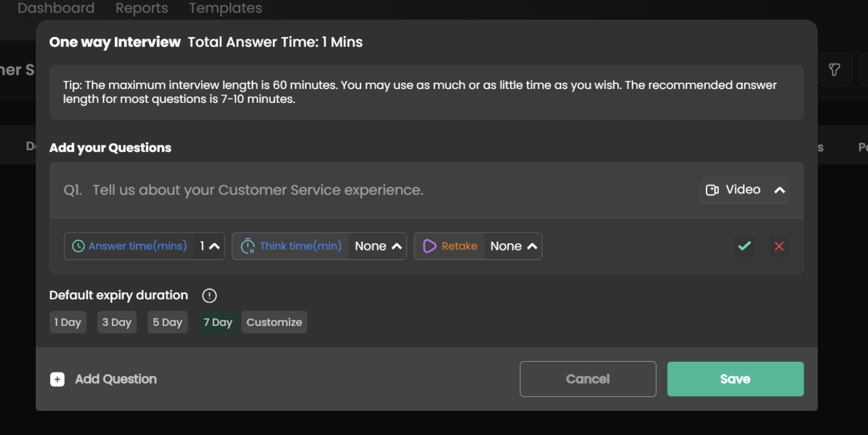Open the Video answer type dropdown
The image size is (868, 435).
[744, 190]
